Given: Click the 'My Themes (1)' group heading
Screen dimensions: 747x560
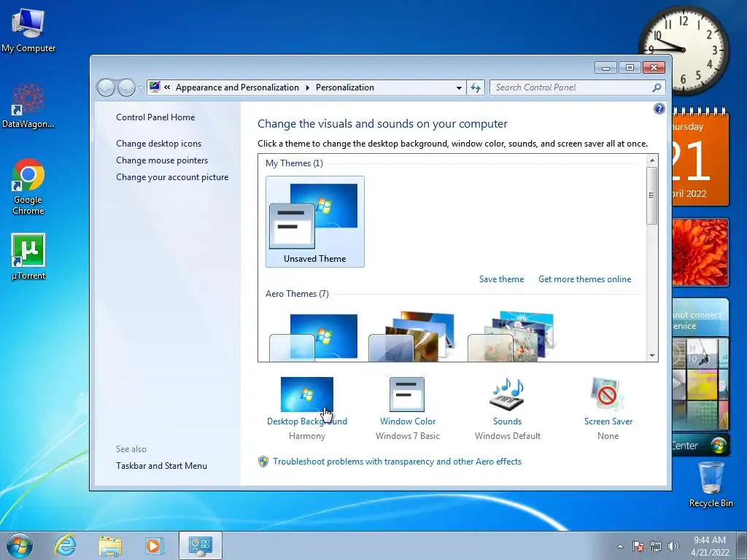Looking at the screenshot, I should (294, 163).
